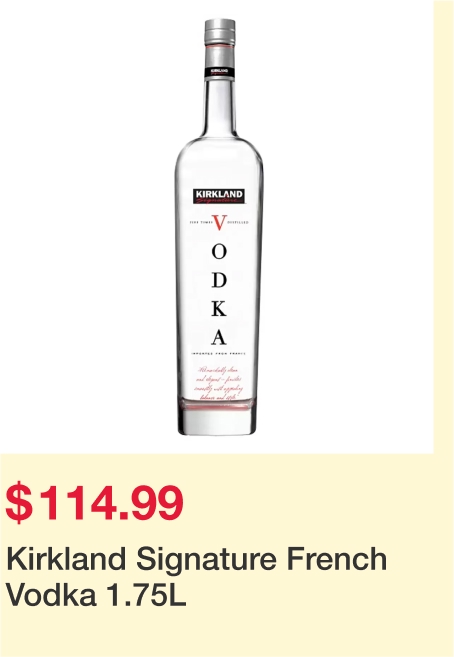Open the Kirkland Signature French Vodka title

196,577
